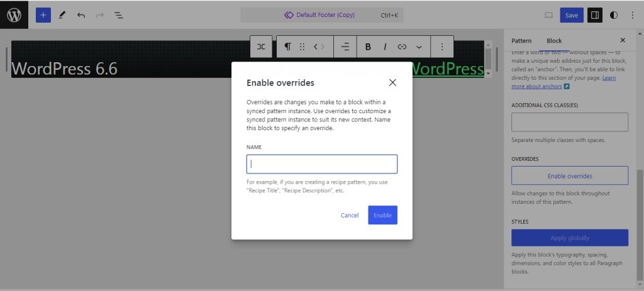Click the sidebar Enable overrides button
This screenshot has width=644, height=291.
(x=570, y=175)
